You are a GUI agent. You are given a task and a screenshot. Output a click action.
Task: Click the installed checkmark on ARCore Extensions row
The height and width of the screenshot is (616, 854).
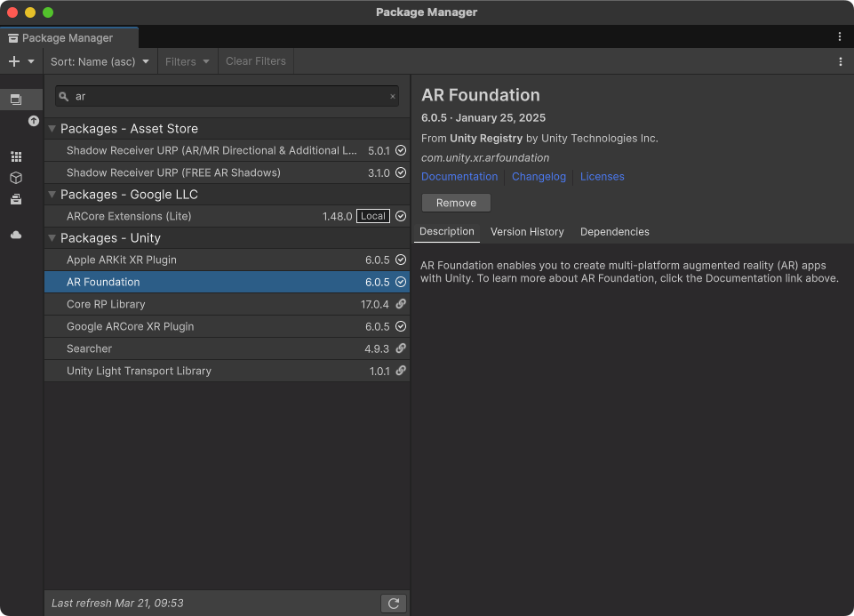pos(401,216)
